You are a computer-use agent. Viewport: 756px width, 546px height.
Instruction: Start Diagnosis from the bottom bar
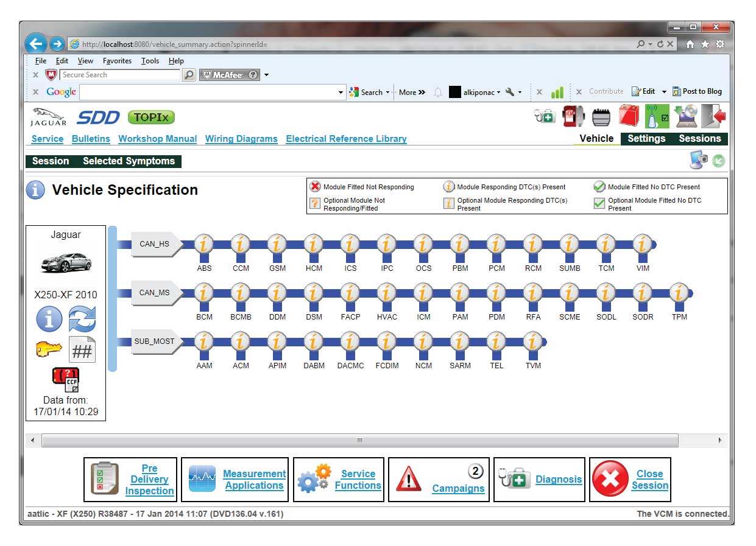[x=539, y=480]
